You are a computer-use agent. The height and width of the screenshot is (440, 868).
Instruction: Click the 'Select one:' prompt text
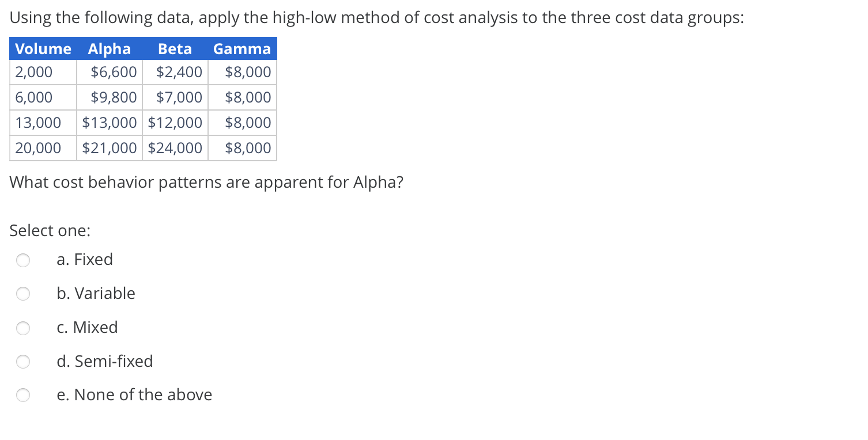tap(50, 230)
